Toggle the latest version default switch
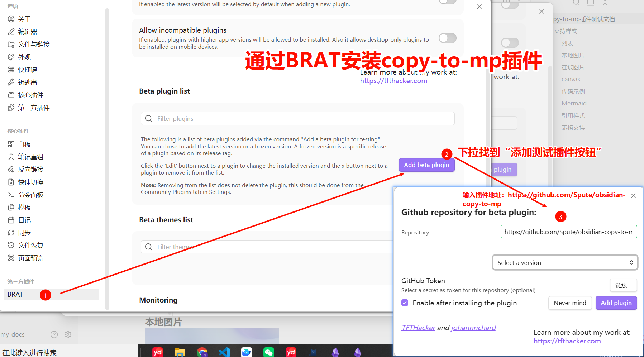This screenshot has height=357, width=644. [447, 1]
